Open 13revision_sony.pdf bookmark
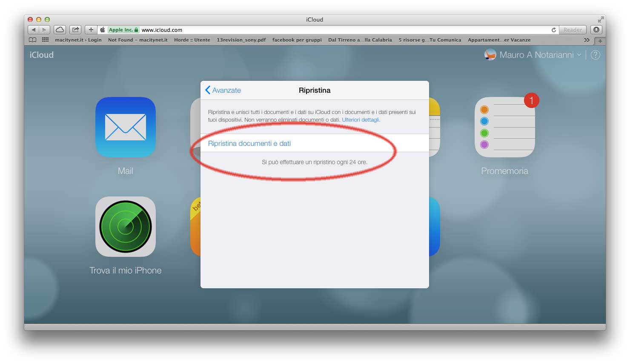The image size is (630, 364). (241, 40)
